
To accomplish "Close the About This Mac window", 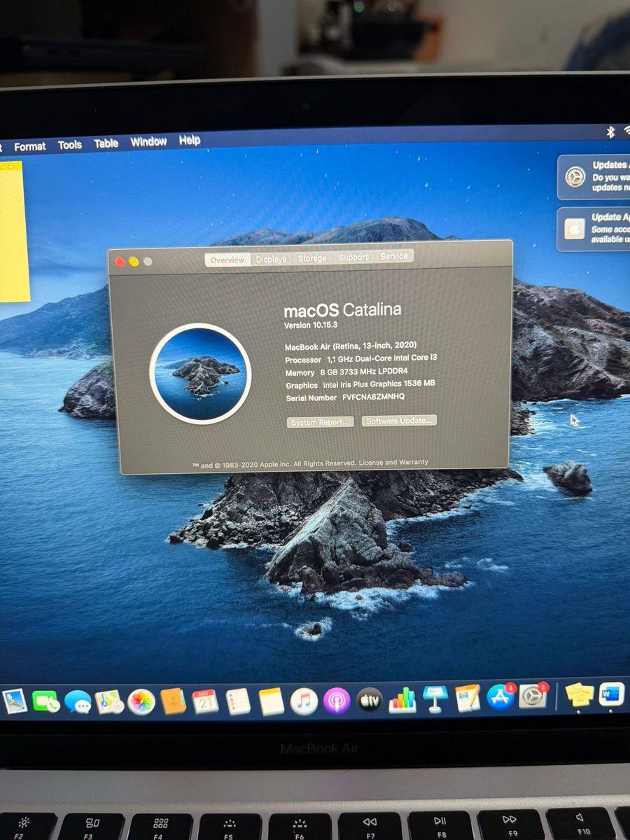I will (x=120, y=262).
